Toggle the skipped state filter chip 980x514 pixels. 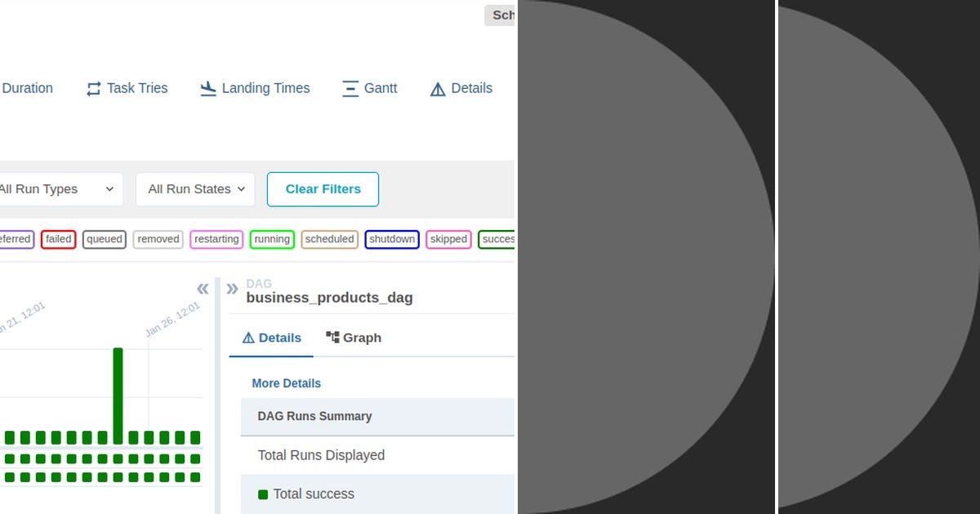click(448, 239)
